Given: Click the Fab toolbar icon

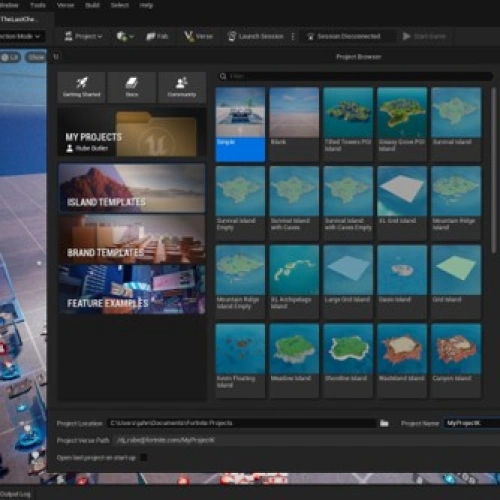Looking at the screenshot, I should [157, 36].
